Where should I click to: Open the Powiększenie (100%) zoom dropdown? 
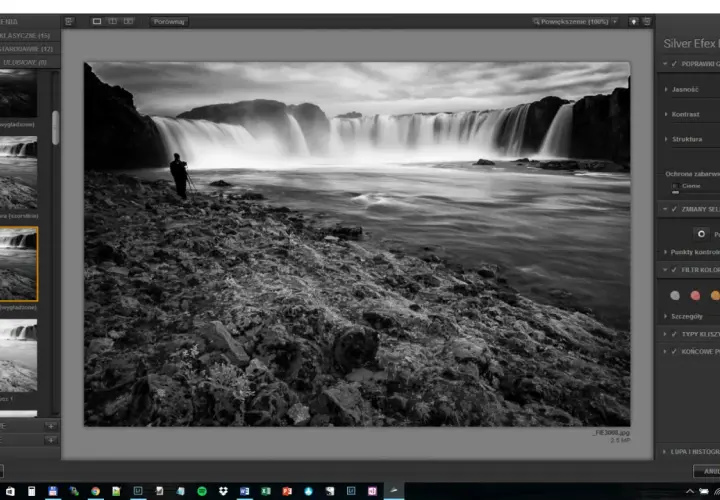[x=615, y=22]
